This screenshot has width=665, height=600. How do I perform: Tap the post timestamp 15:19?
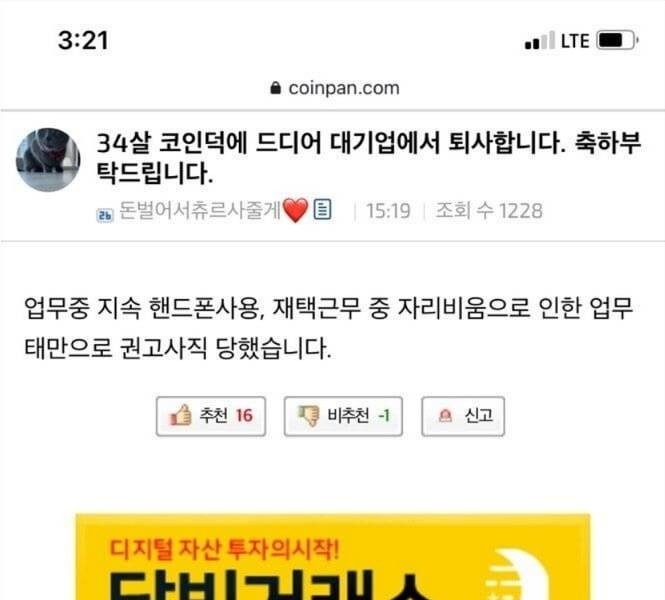pyautogui.click(x=388, y=211)
